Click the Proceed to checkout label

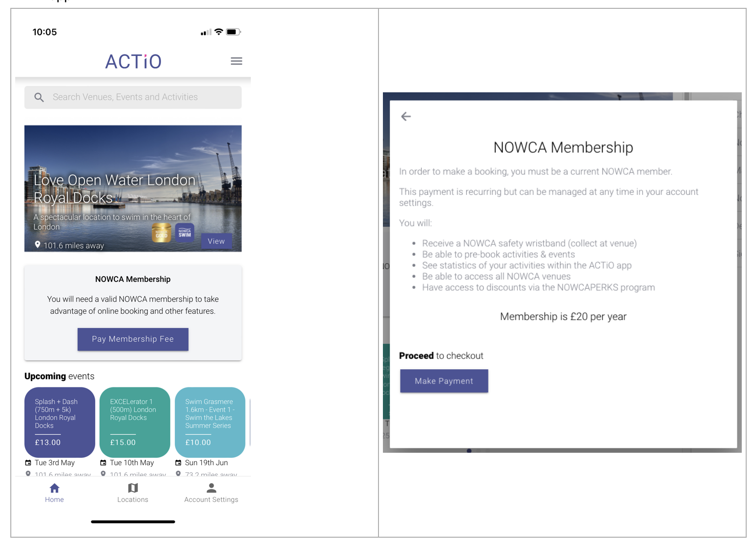(441, 356)
